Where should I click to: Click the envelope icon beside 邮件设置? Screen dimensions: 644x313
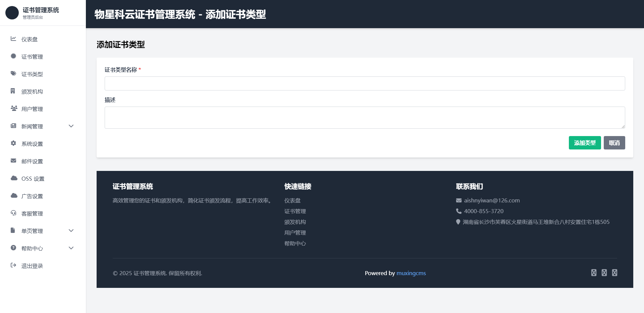[x=13, y=161]
